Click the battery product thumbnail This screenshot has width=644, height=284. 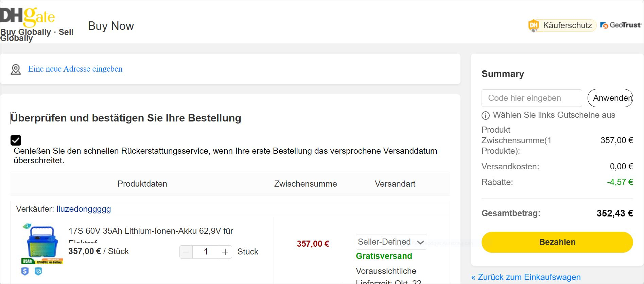[x=42, y=244]
